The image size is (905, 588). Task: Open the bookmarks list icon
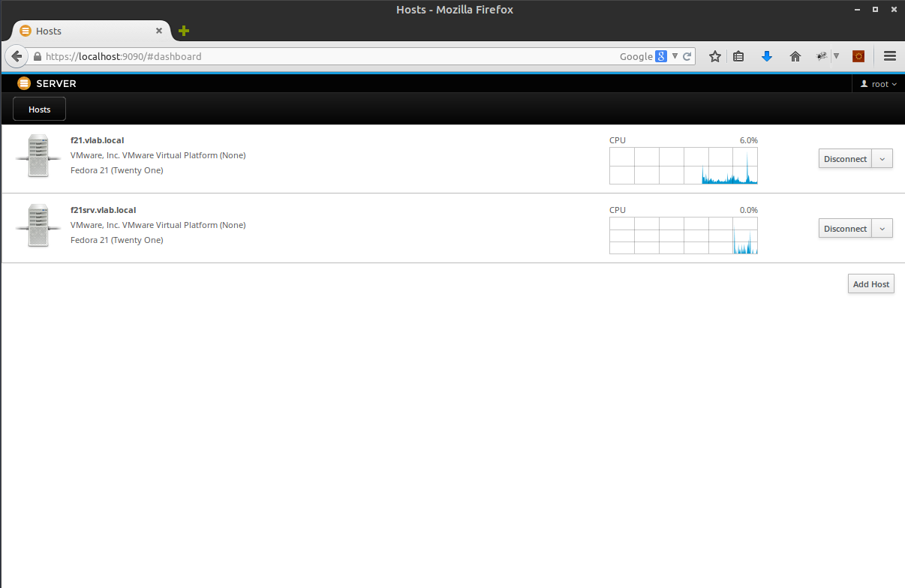(738, 56)
